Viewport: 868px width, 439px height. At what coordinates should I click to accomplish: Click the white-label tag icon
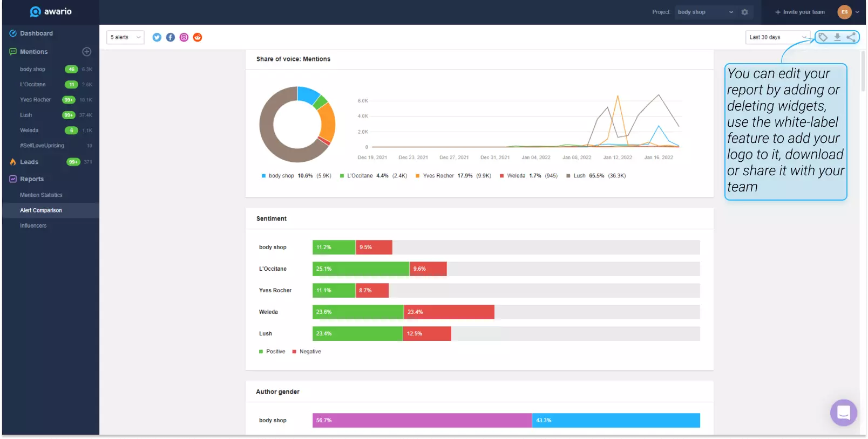pos(823,37)
